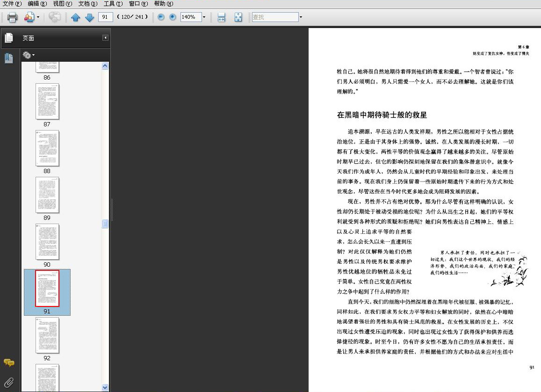Open the 窗口 menu
The height and width of the screenshot is (392, 541).
pyautogui.click(x=138, y=3)
